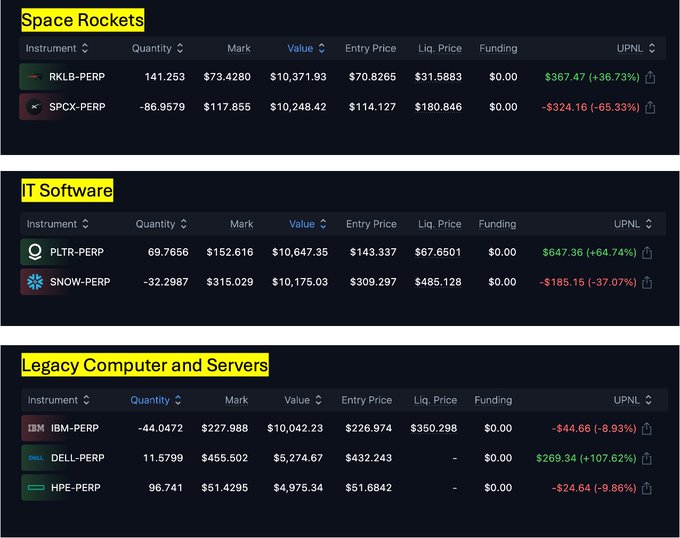The image size is (680, 538).
Task: Click the SNOW-PERP snowflake logo
Action: coord(35,282)
